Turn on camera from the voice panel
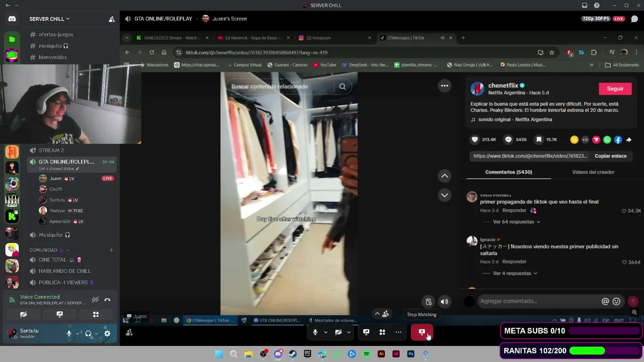The height and width of the screenshot is (362, 644). tap(23, 314)
